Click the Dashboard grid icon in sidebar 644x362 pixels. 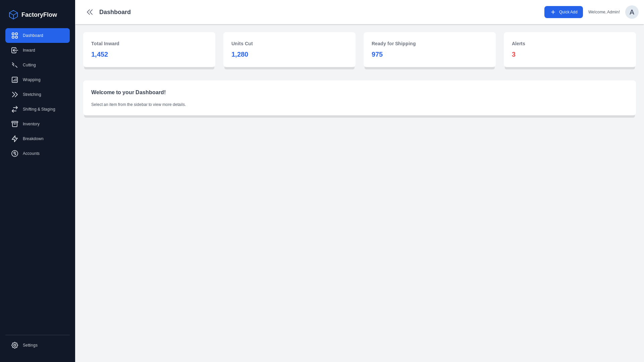[x=15, y=36]
